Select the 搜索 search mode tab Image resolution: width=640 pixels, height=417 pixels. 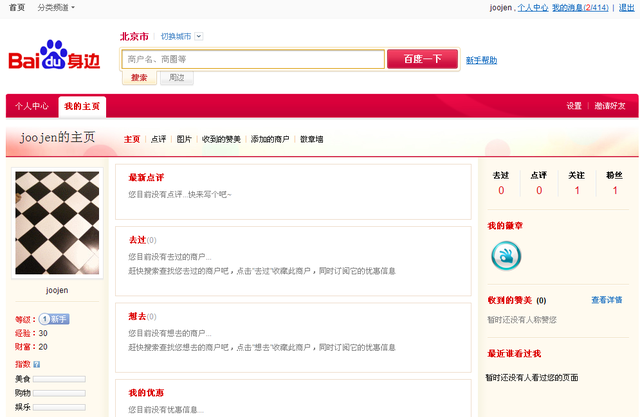click(139, 77)
